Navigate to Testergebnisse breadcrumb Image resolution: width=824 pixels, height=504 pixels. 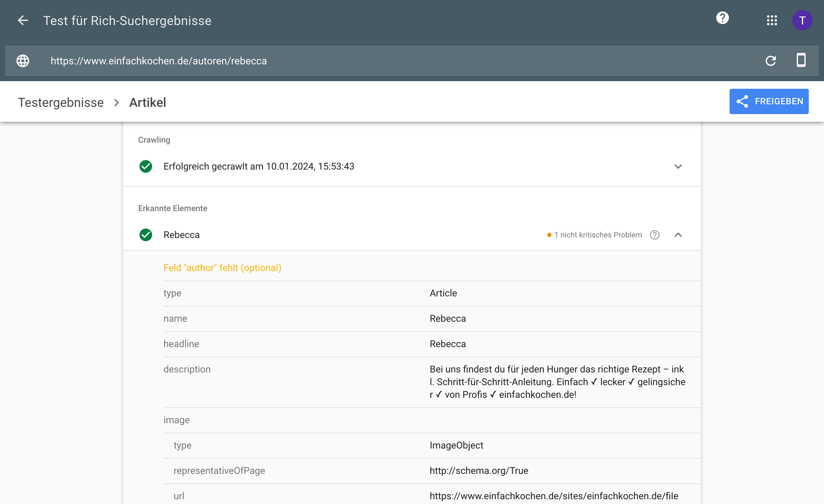click(x=61, y=102)
